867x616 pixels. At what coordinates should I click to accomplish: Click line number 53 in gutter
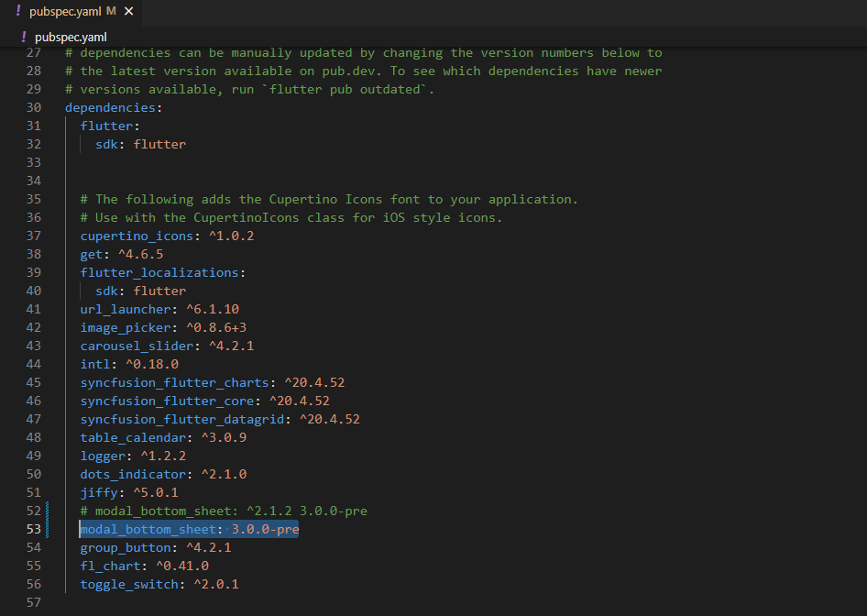coord(34,529)
